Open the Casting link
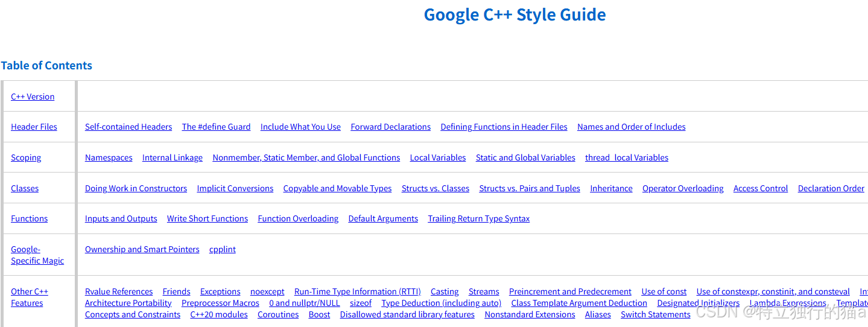The width and height of the screenshot is (868, 327). point(445,291)
